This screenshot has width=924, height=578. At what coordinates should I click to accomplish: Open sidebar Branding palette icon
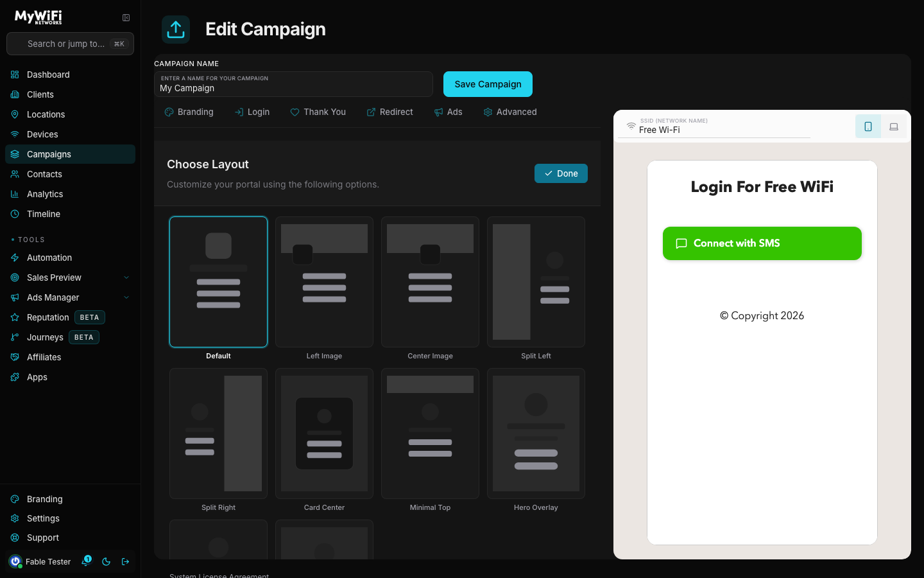(x=15, y=499)
